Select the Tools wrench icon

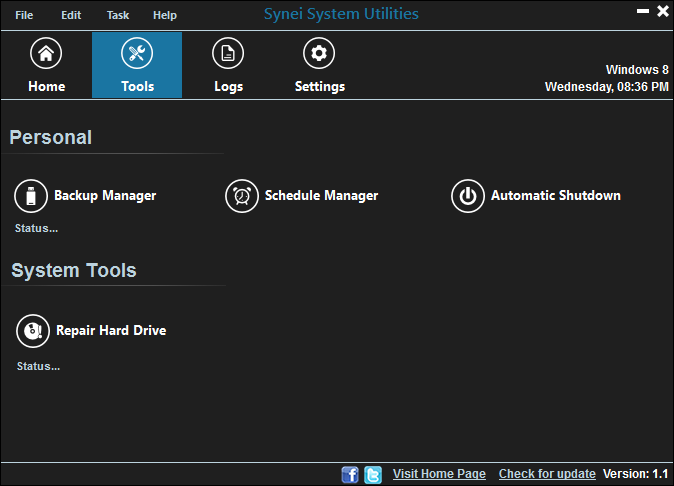pos(137,54)
